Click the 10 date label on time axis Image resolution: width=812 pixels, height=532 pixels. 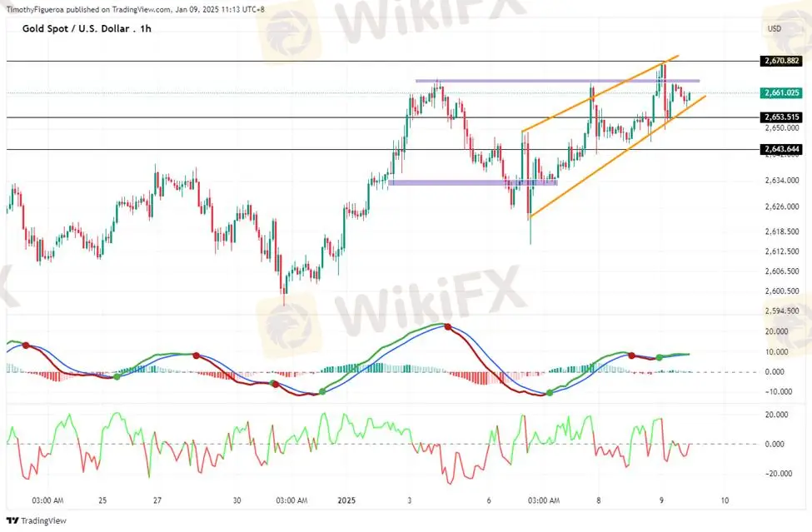pyautogui.click(x=725, y=500)
